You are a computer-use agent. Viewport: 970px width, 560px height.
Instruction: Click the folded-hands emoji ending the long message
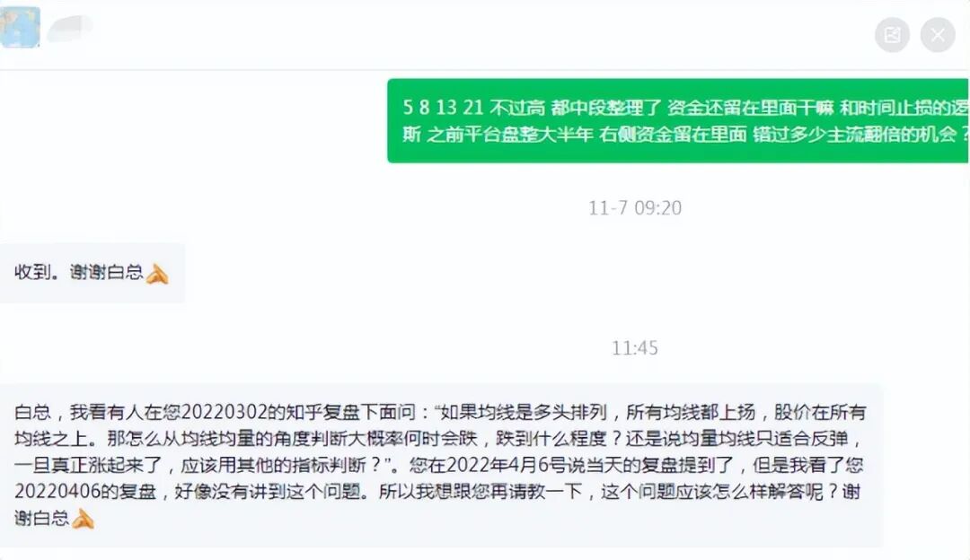83,519
